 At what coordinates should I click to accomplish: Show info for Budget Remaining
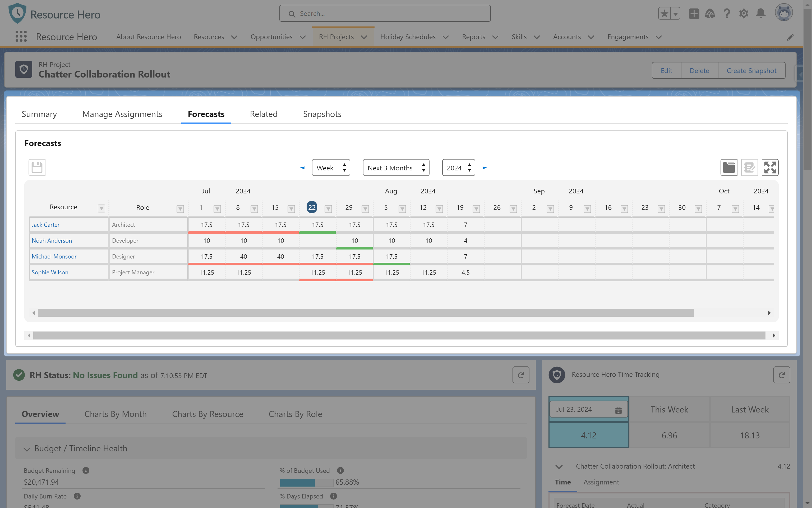coord(86,470)
